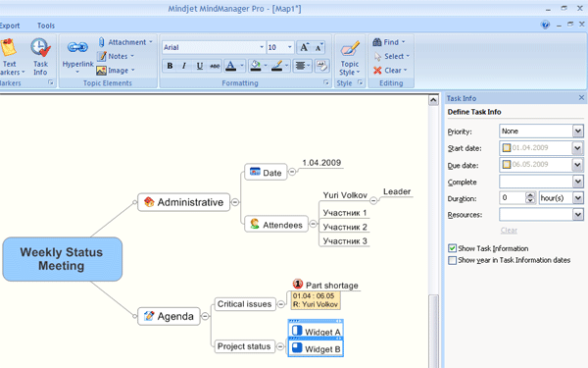Collapse the Attendees branch
This screenshot has height=368, width=588.
coord(314,224)
